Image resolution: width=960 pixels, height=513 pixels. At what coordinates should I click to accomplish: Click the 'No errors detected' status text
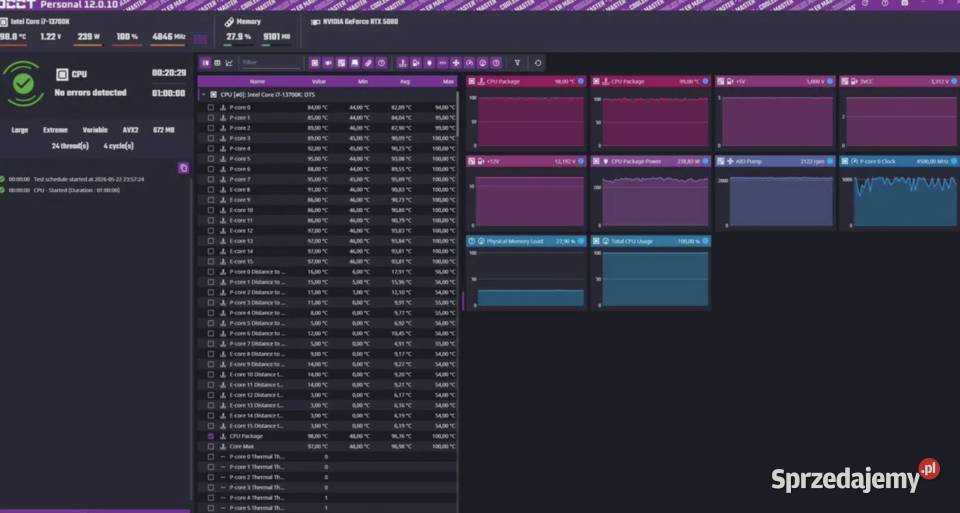coord(90,93)
